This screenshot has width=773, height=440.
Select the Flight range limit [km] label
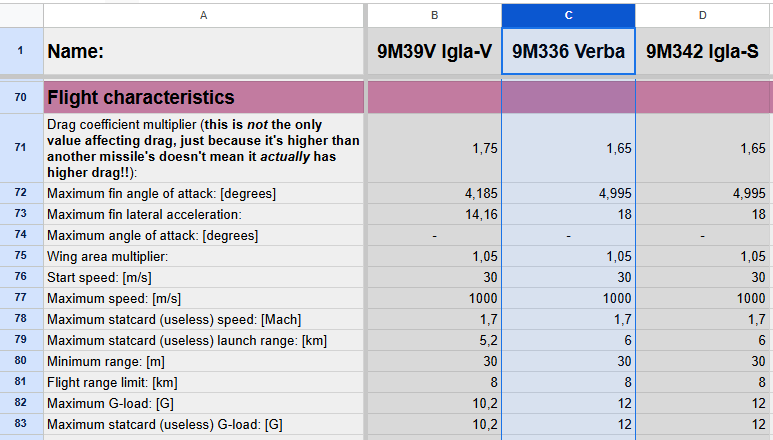coord(204,382)
